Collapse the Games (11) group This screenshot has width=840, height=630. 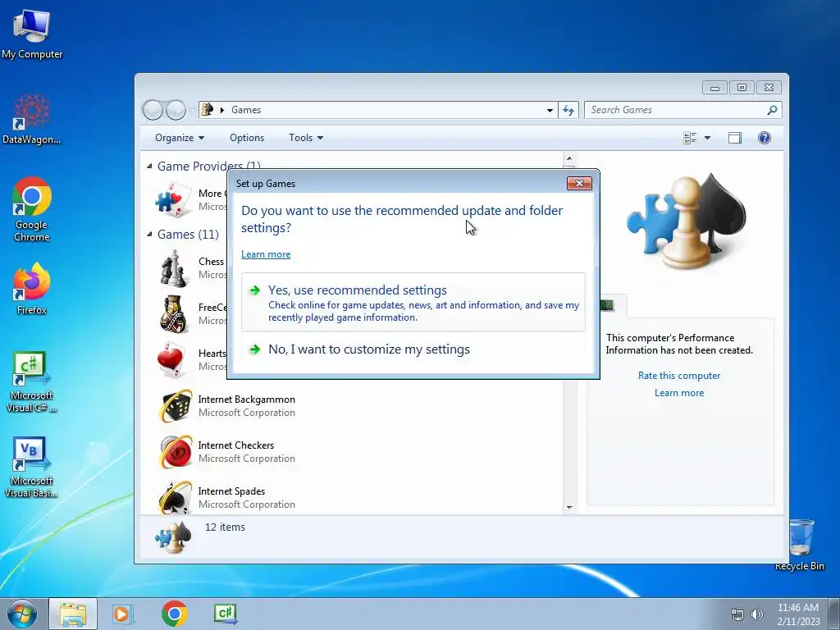tap(149, 234)
